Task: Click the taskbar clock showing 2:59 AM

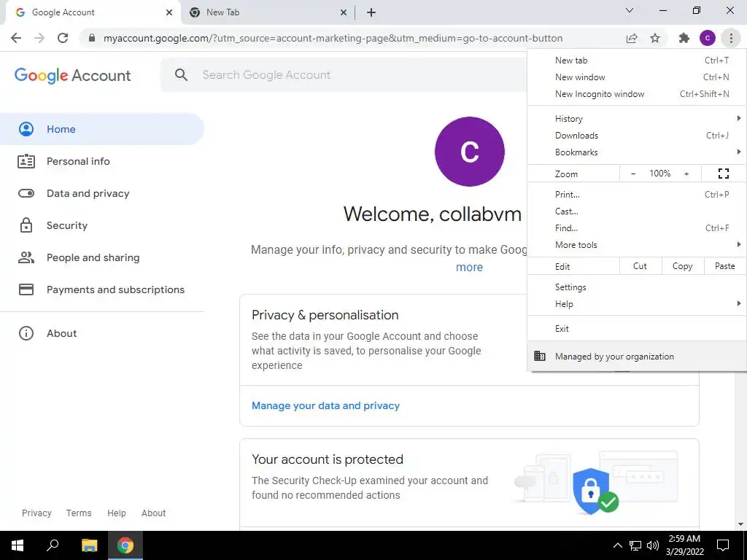Action: pyautogui.click(x=684, y=545)
